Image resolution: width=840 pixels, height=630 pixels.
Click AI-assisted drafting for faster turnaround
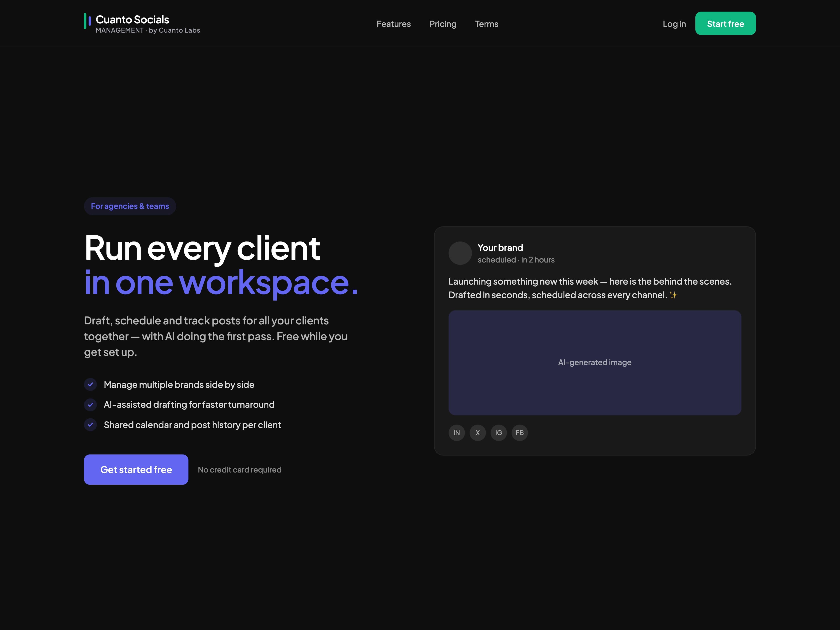click(x=189, y=405)
